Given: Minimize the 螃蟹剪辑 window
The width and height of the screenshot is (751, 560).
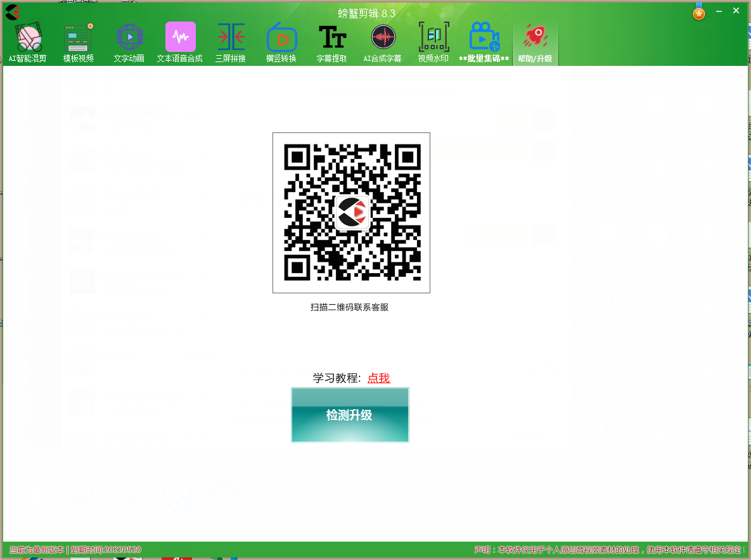Looking at the screenshot, I should click(x=719, y=11).
